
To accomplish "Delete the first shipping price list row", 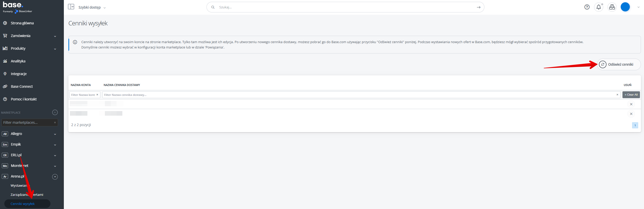I will click(x=631, y=104).
